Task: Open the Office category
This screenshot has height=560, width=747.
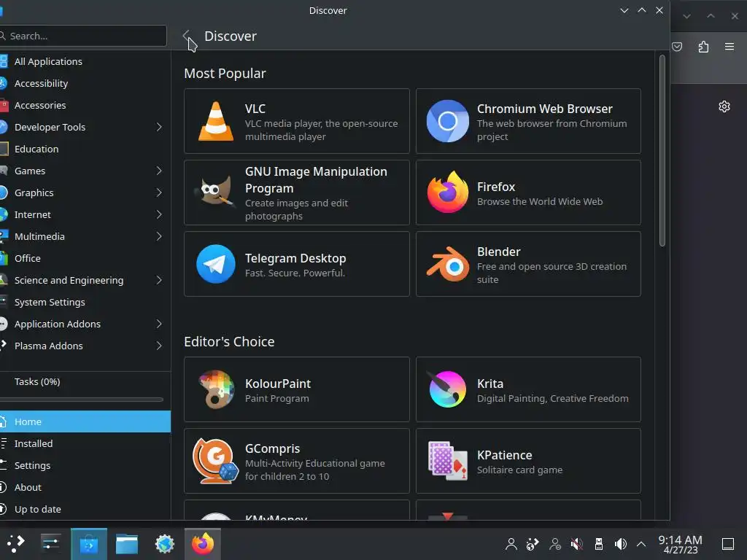Action: click(85, 259)
